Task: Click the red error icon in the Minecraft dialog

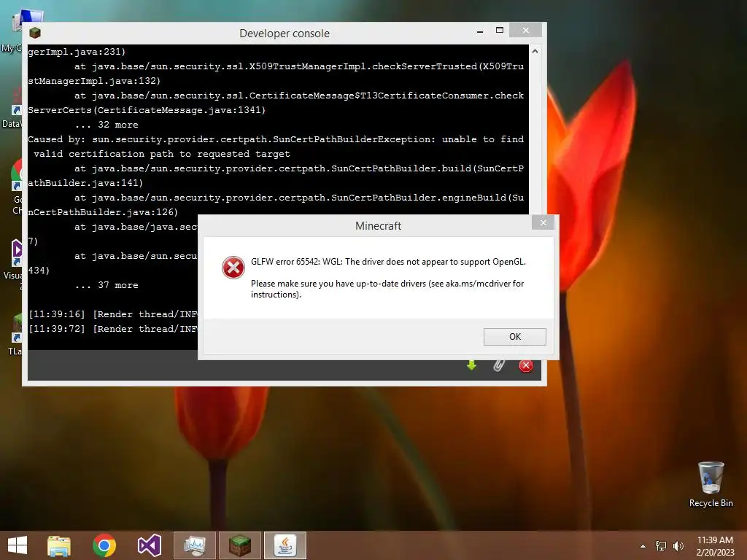Action: point(233,268)
